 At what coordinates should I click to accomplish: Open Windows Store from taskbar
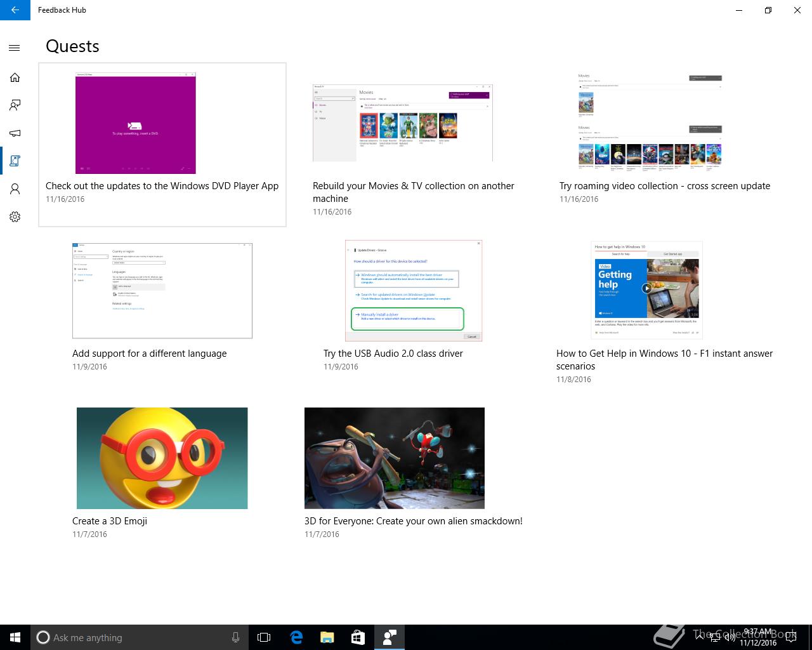click(x=358, y=637)
